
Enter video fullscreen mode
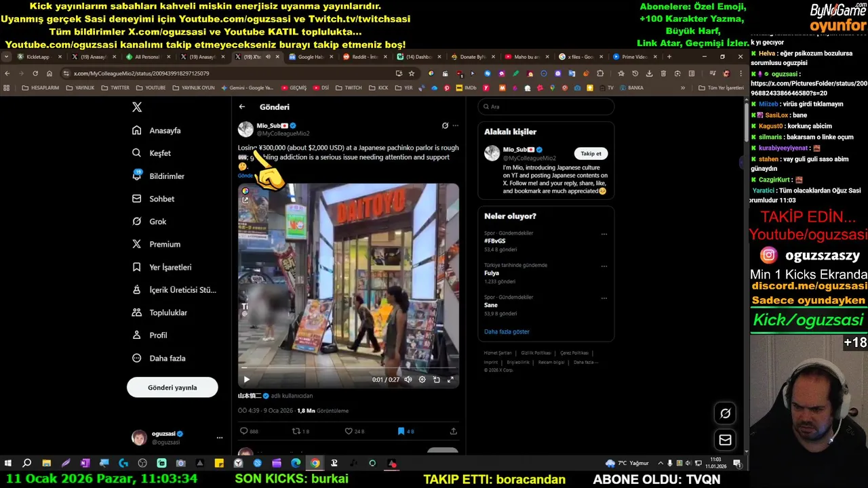tap(450, 380)
